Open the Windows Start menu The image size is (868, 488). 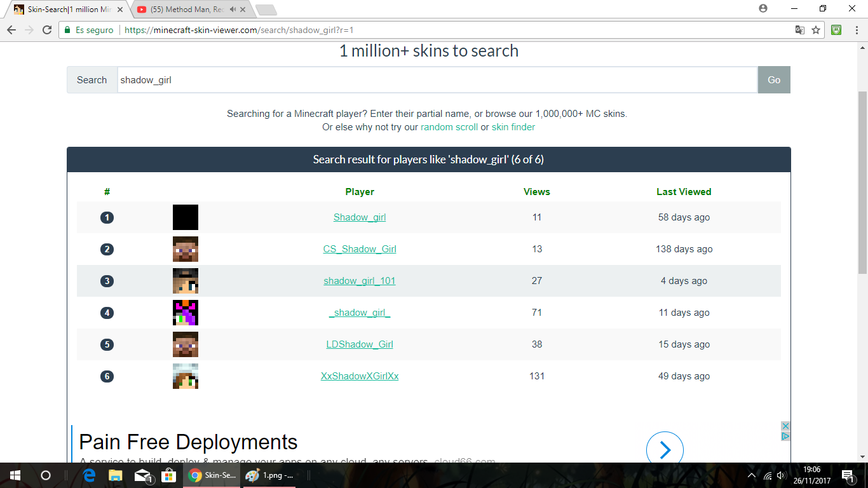(15, 475)
